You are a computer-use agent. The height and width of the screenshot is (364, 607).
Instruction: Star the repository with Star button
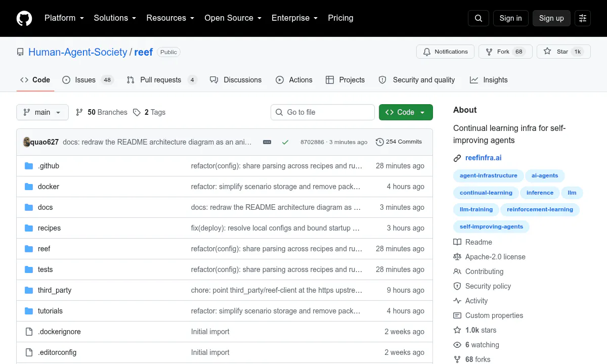(x=563, y=52)
